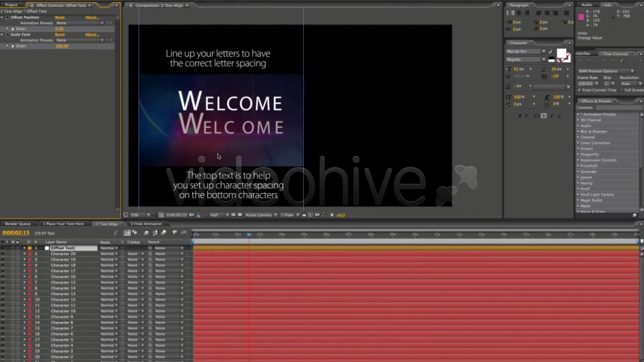Click the Play button in Time Controls

[x=597, y=61]
